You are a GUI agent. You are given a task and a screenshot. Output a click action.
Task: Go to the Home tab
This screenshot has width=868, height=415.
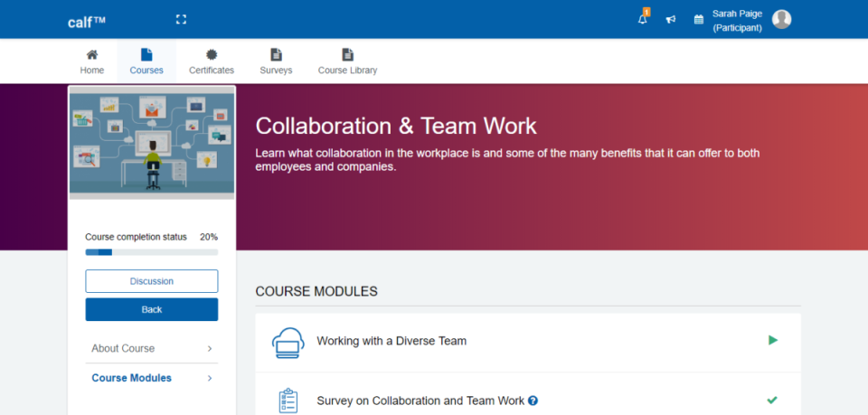coord(91,61)
